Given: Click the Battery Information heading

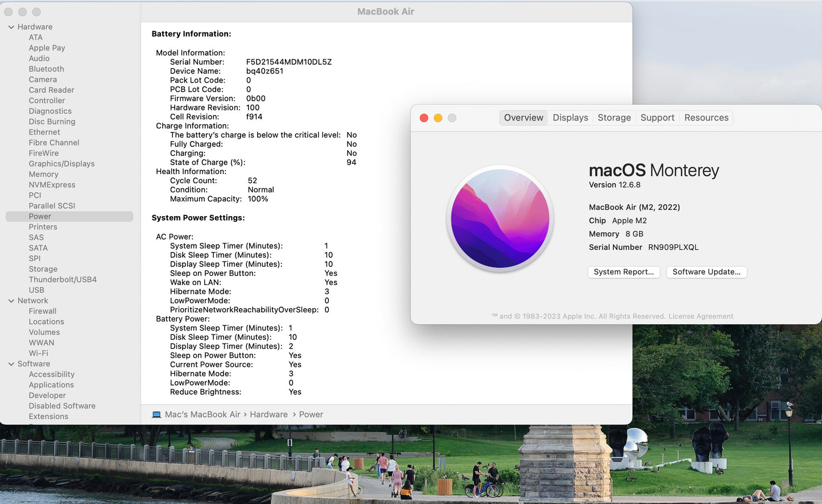Looking at the screenshot, I should 191,34.
